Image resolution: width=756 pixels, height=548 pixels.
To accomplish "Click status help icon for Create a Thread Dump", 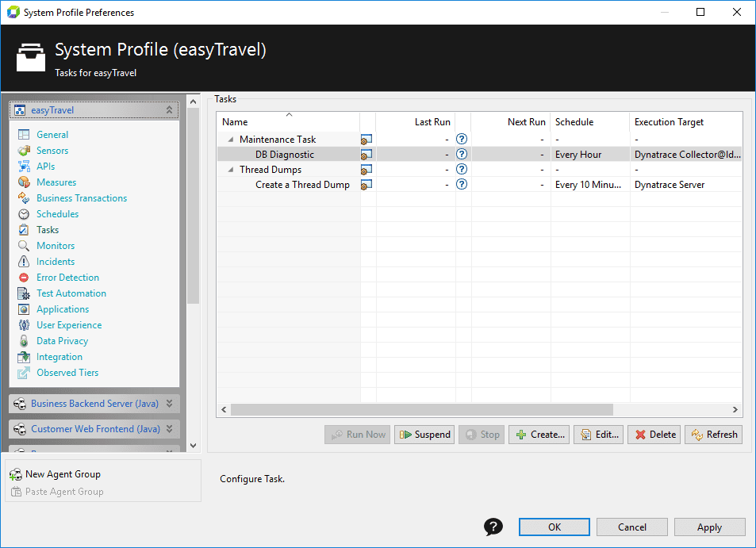I will (x=462, y=185).
